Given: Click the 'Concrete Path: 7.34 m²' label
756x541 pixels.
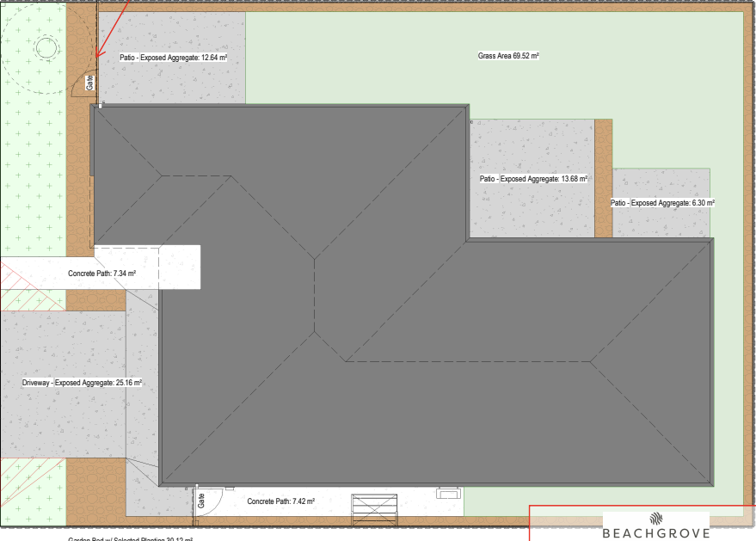Looking at the screenshot, I should [102, 274].
